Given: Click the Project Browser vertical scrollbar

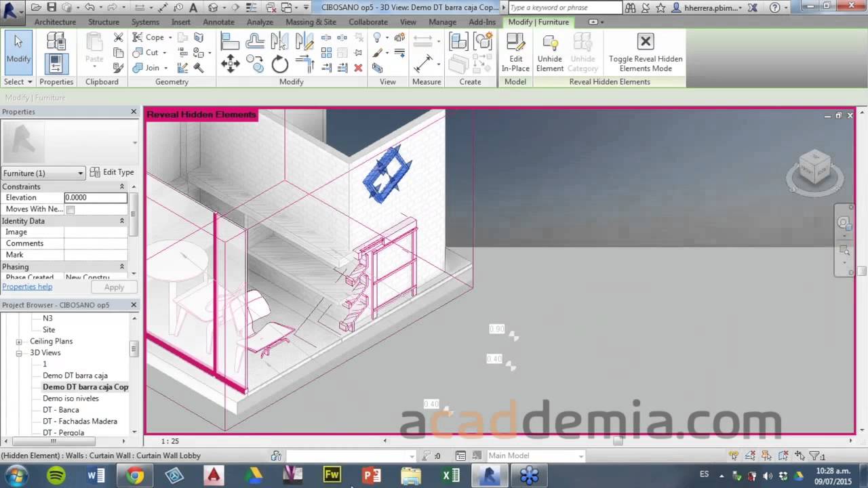Looking at the screenshot, I should point(134,374).
